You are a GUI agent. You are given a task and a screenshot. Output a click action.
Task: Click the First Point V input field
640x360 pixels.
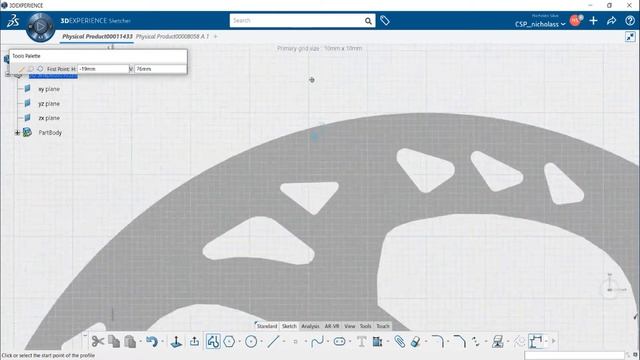click(160, 69)
